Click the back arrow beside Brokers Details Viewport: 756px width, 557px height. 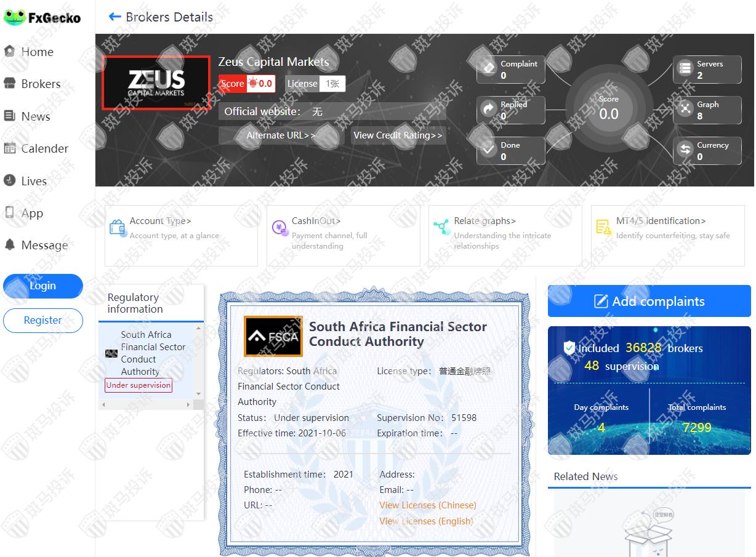point(115,17)
